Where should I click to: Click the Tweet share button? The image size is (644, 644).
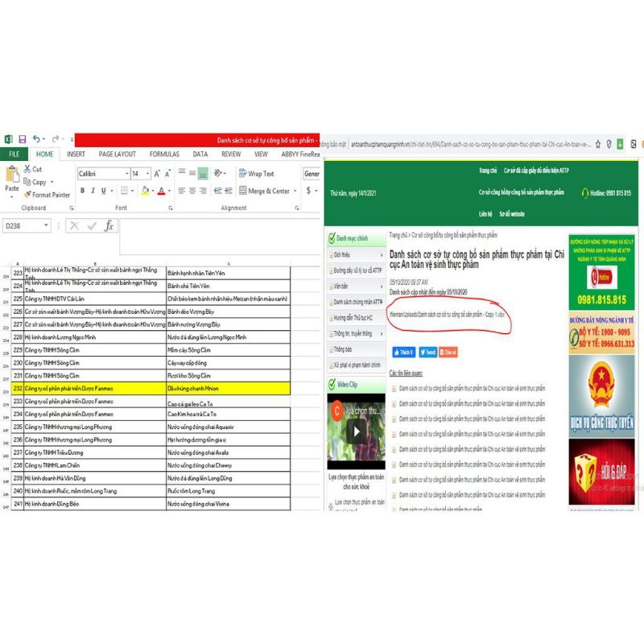coord(428,352)
